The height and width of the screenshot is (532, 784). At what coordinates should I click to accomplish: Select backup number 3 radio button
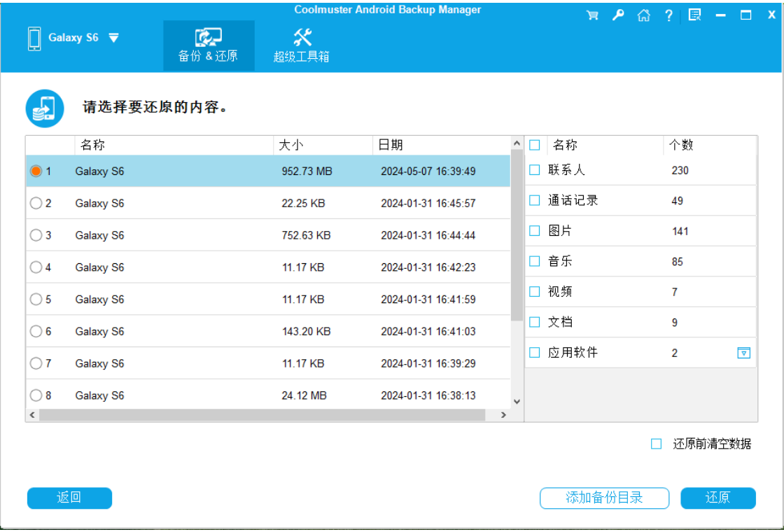(36, 235)
